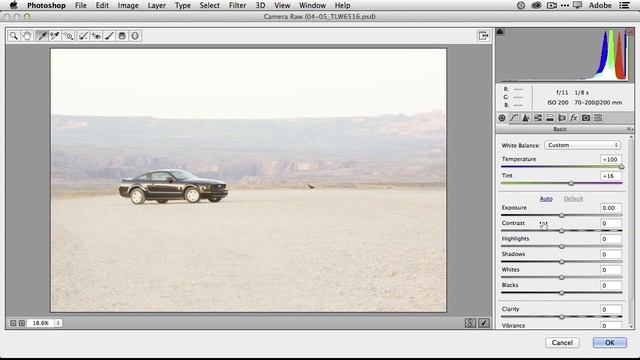Toggle full screen mode icon above preview
The width and height of the screenshot is (640, 360).
(x=483, y=36)
